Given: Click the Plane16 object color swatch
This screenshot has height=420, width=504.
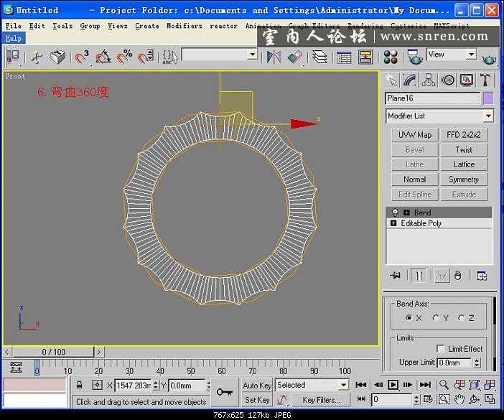Looking at the screenshot, I should click(488, 98).
